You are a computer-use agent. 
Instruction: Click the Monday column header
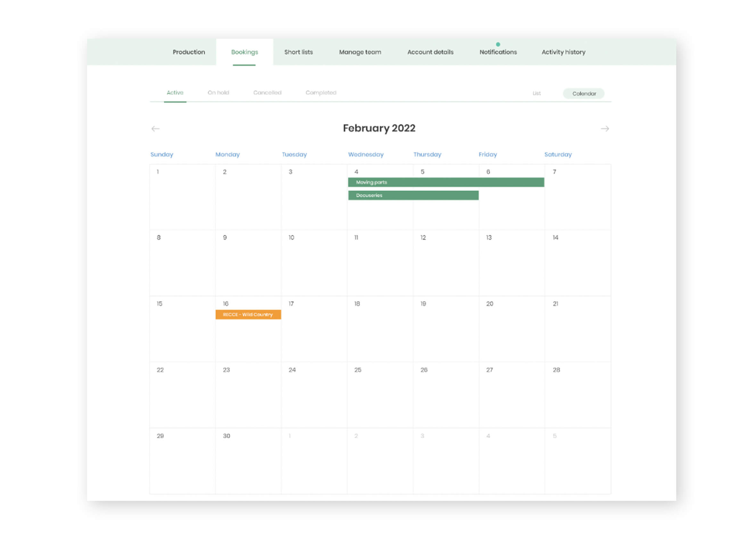click(227, 154)
